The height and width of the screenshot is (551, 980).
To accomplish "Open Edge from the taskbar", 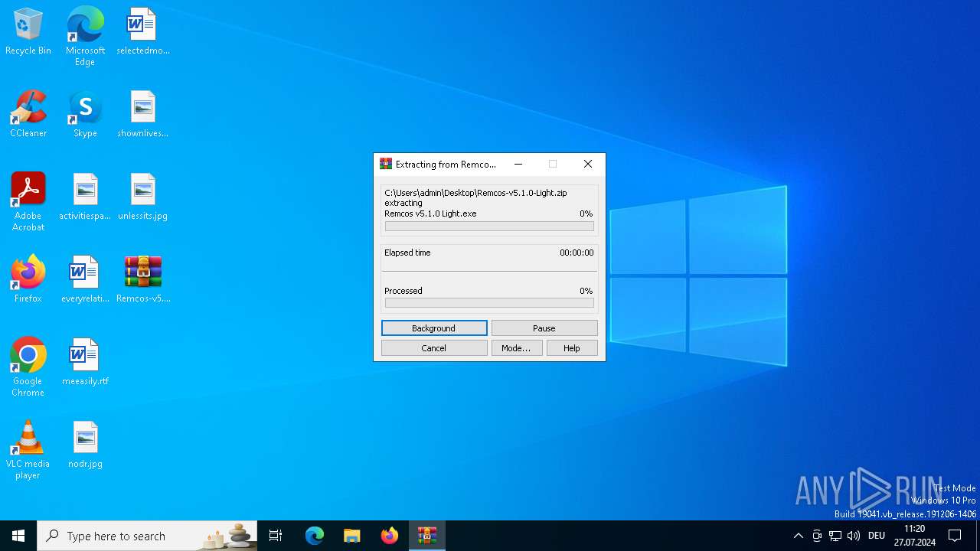I will (x=315, y=536).
